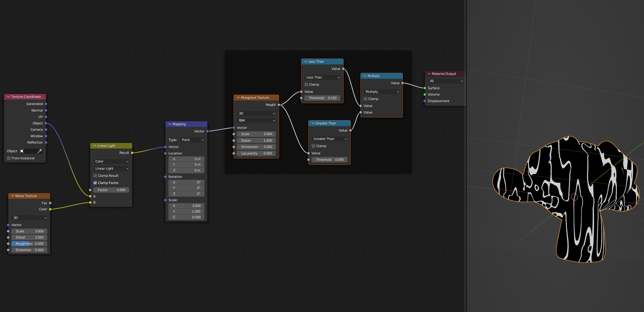Image resolution: width=644 pixels, height=312 pixels.
Task: Open the Greater Than operation dropdown
Action: [x=329, y=139]
